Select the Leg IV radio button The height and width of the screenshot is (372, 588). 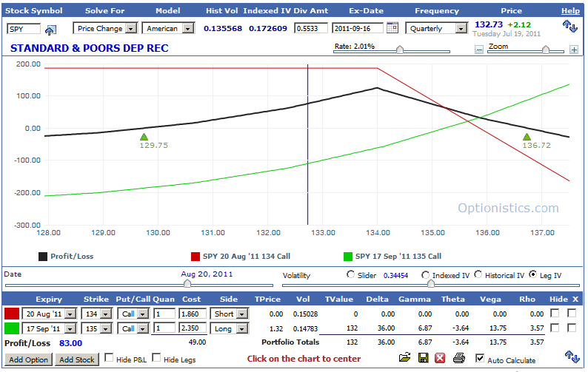533,274
